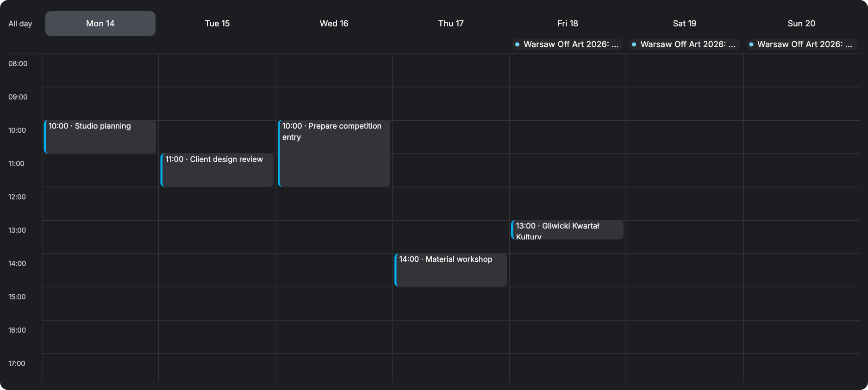Select the Tue 15 day header

point(217,24)
